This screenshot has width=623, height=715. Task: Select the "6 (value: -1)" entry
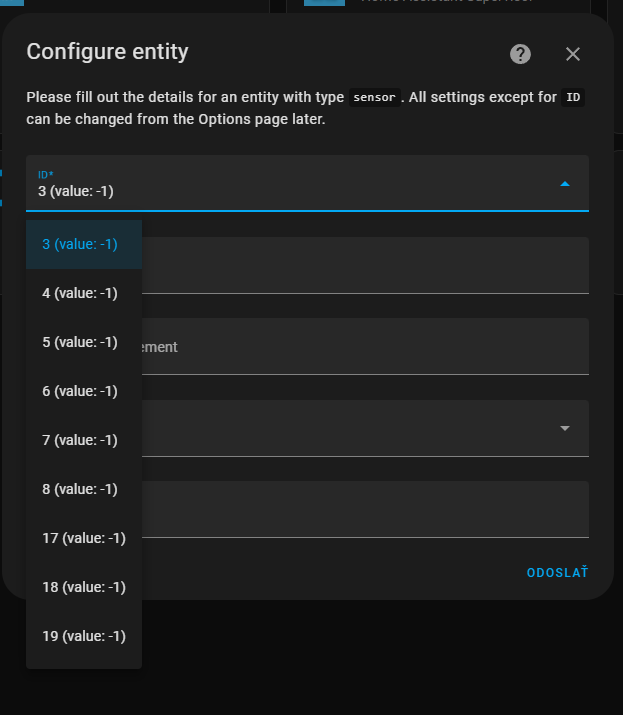pos(80,391)
